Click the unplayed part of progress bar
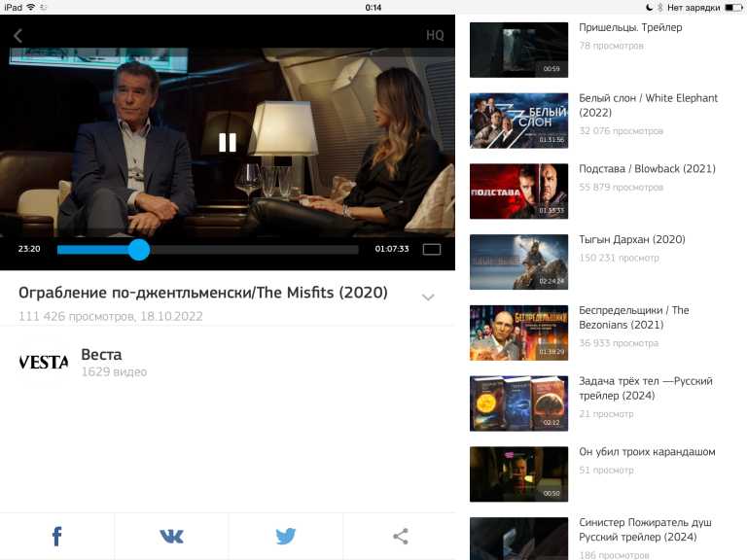The image size is (747, 560). pyautogui.click(x=254, y=250)
